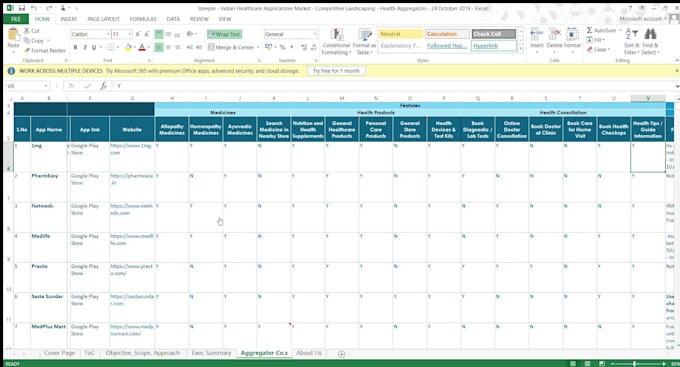Apply the Check Cell style
Image resolution: width=680 pixels, height=367 pixels.
point(494,34)
